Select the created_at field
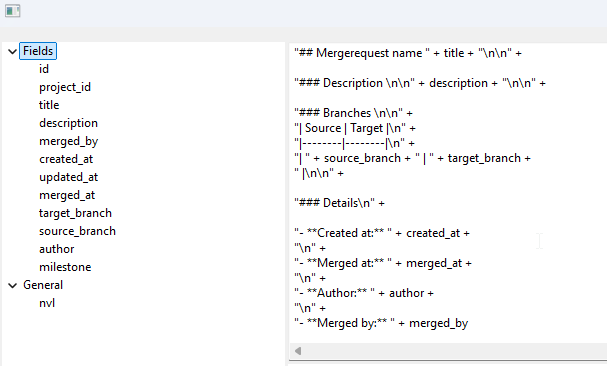Screen dimensions: 607x366 tap(66, 159)
